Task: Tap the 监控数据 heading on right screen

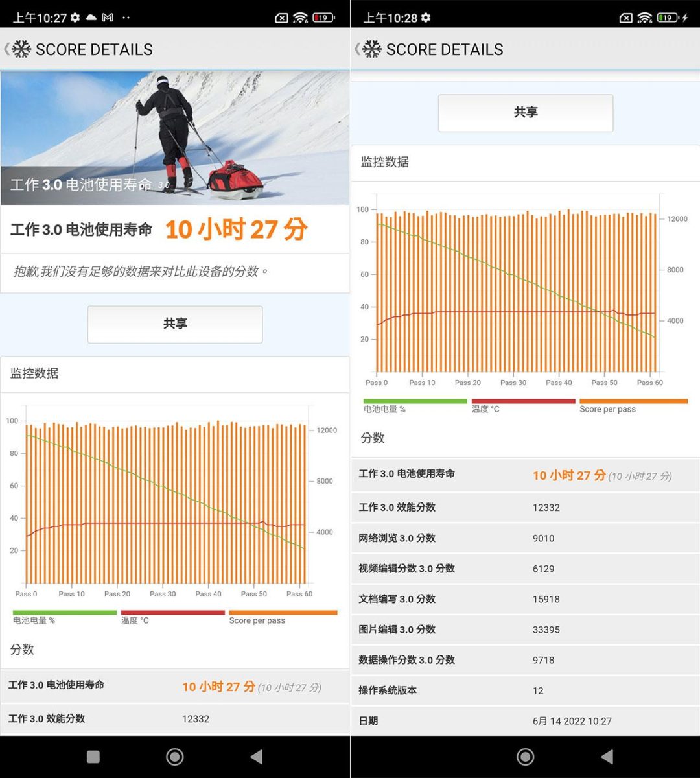Action: click(x=385, y=161)
